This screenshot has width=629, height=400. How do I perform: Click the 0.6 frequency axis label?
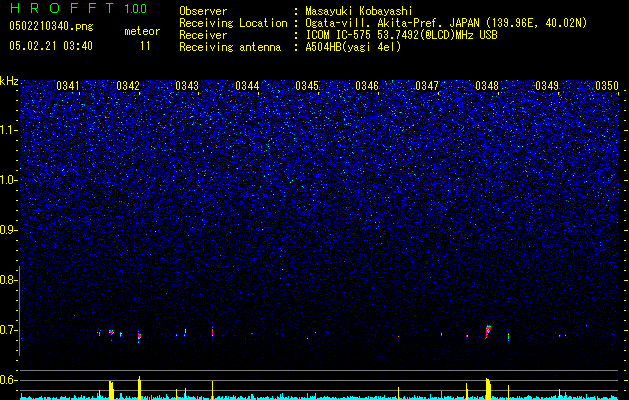click(x=7, y=380)
